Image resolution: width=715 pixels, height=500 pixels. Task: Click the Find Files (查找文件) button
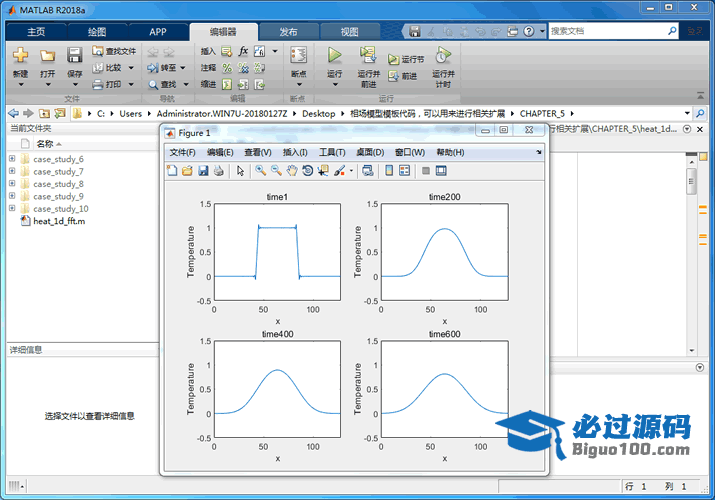tap(114, 51)
